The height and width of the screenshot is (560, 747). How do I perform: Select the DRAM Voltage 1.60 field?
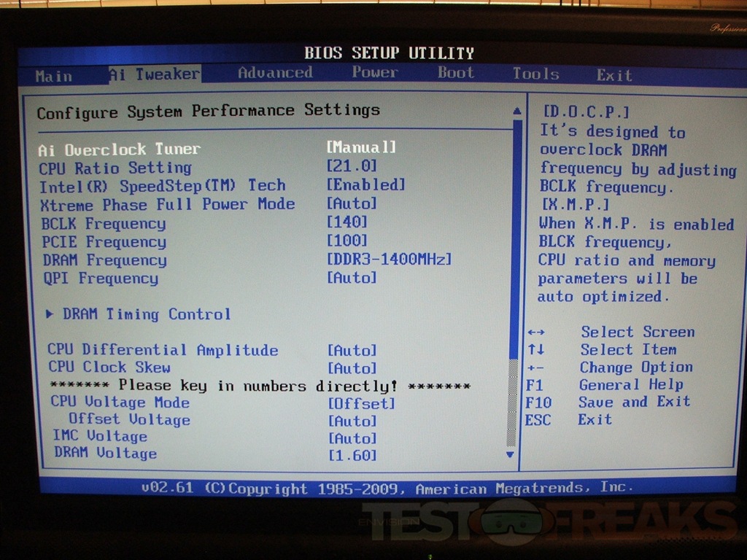coord(352,456)
